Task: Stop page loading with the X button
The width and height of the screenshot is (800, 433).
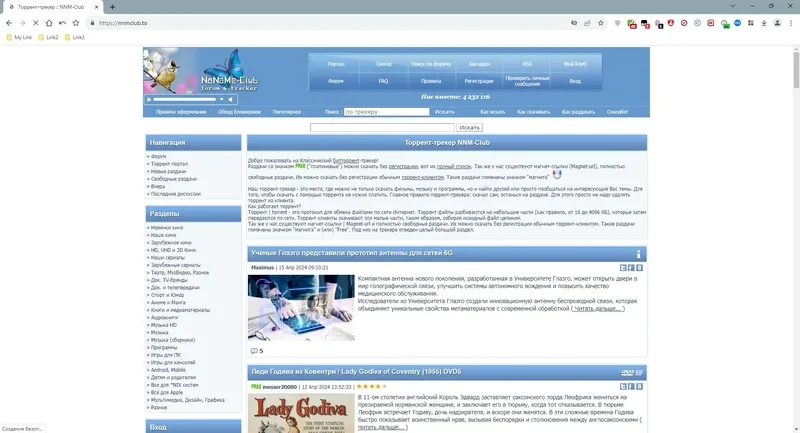Action: click(x=35, y=23)
